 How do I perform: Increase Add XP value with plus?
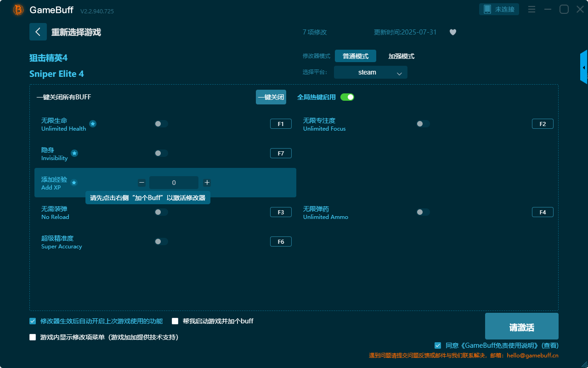[x=207, y=183]
